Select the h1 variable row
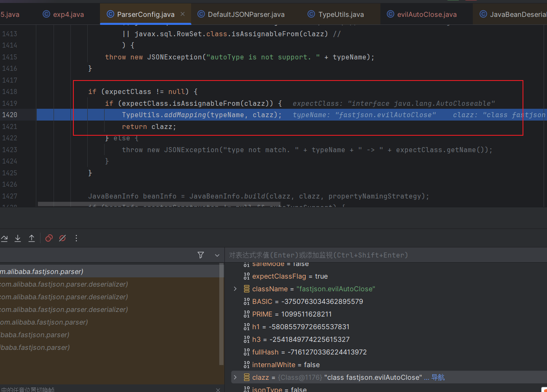Viewport: 547px width, 392px height. coord(296,327)
